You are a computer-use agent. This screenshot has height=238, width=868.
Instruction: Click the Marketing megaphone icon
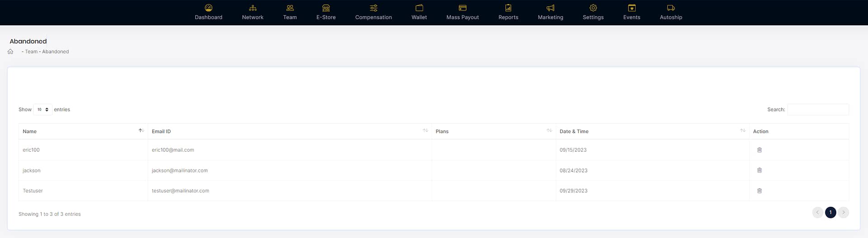tap(550, 8)
